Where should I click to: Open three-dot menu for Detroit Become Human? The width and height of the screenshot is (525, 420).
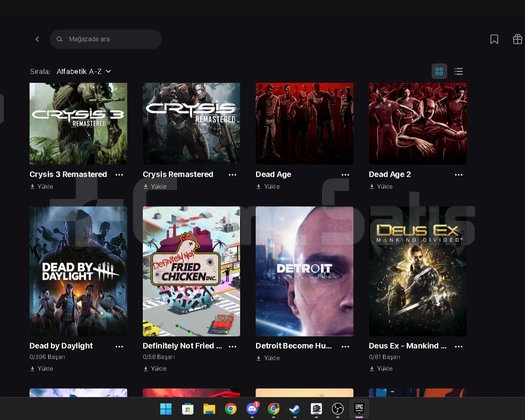pos(345,346)
